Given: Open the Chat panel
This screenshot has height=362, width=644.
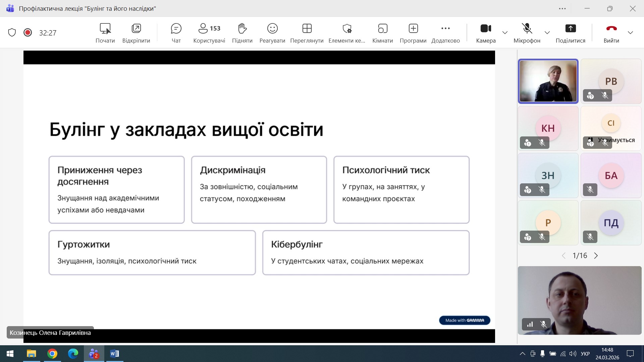Looking at the screenshot, I should point(176,33).
